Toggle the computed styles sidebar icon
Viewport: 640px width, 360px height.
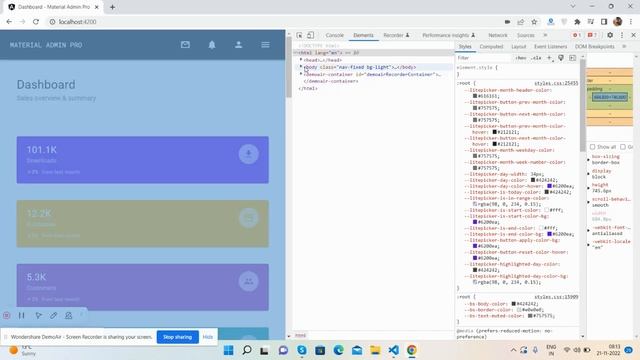coord(572,58)
